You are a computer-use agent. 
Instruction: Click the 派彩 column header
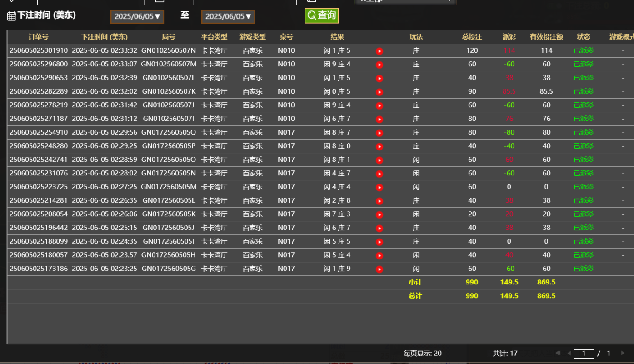pyautogui.click(x=509, y=37)
